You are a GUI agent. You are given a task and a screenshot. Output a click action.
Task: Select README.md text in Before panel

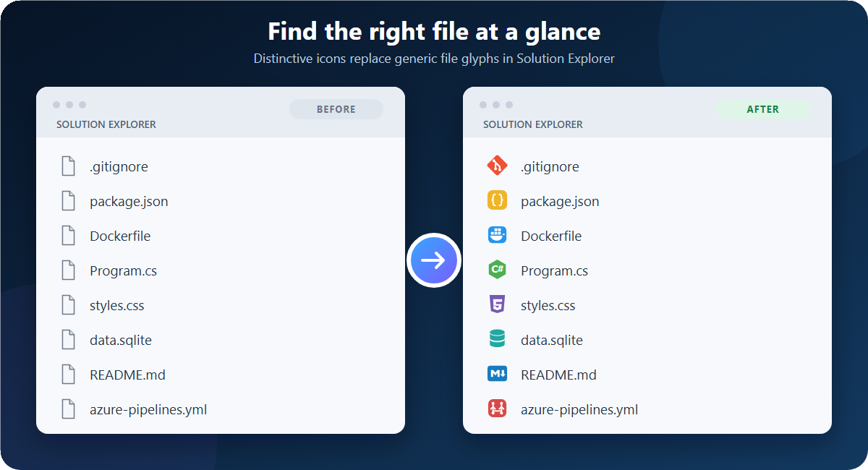127,375
